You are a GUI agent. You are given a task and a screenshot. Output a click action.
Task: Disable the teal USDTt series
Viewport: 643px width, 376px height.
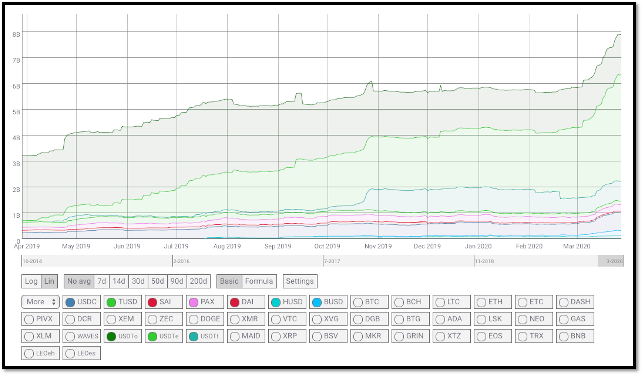[205, 336]
